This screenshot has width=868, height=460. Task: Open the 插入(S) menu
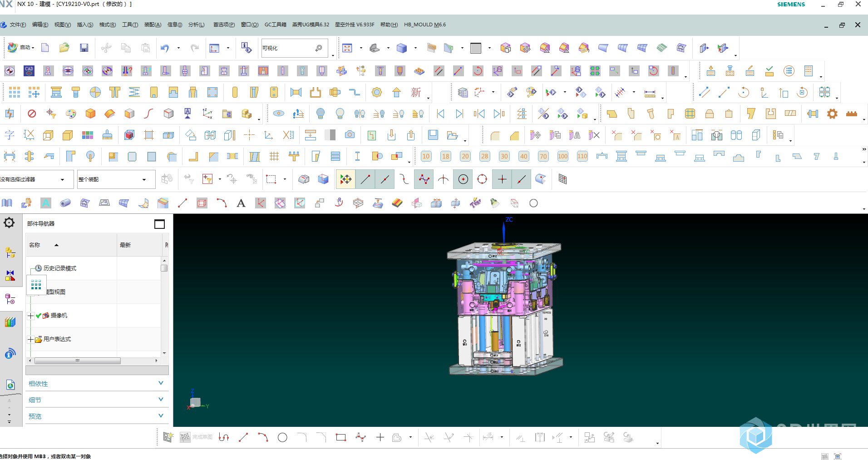(85, 25)
